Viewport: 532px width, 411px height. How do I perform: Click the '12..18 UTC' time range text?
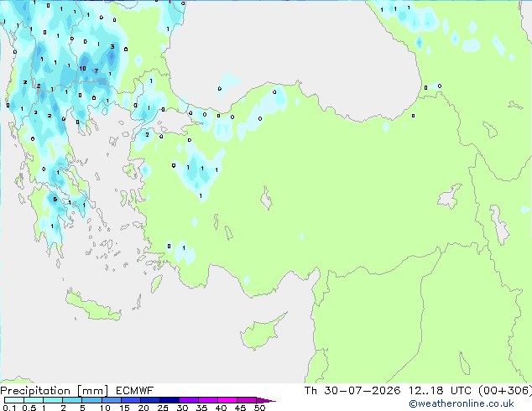tap(440, 391)
